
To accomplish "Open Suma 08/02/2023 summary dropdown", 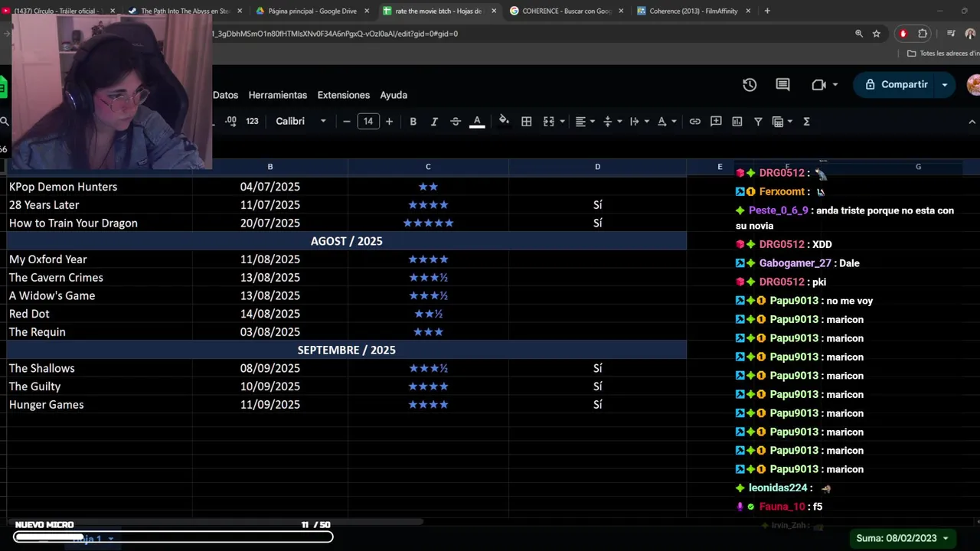I will (x=902, y=538).
